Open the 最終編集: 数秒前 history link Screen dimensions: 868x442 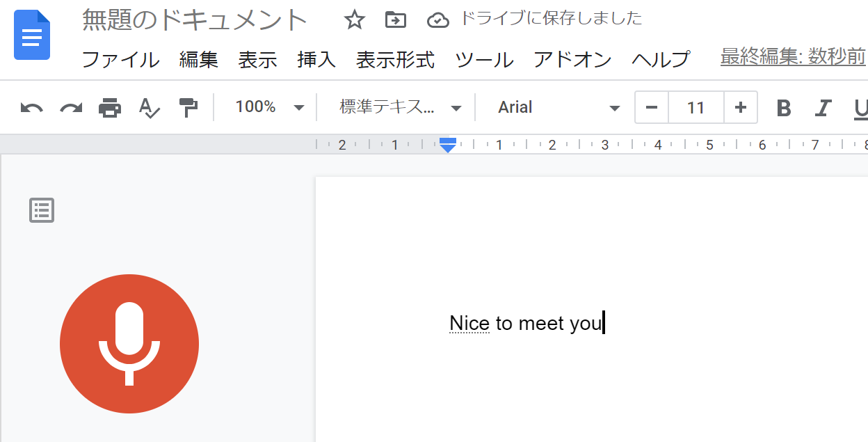click(x=793, y=56)
